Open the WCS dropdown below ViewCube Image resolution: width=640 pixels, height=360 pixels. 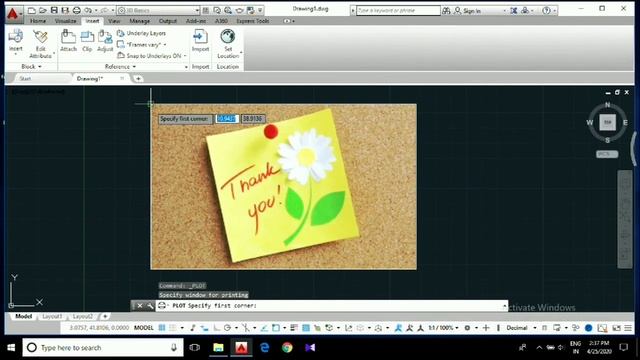[x=607, y=154]
